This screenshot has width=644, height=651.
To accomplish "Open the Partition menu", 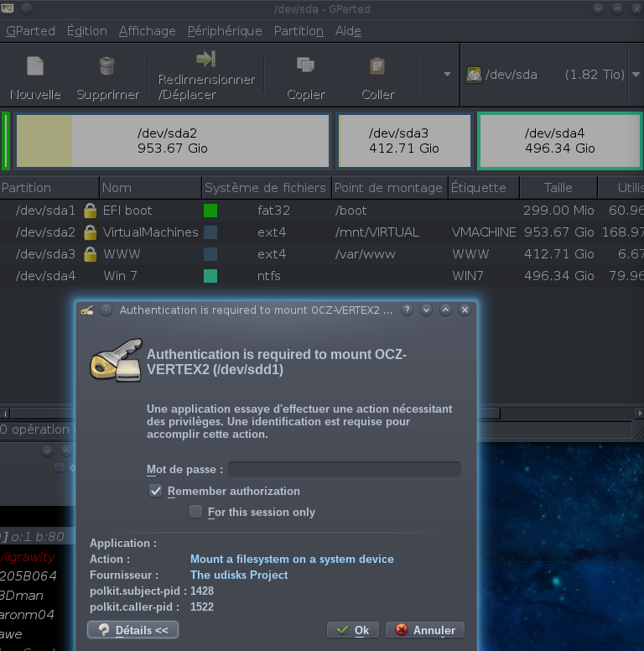I will (299, 31).
